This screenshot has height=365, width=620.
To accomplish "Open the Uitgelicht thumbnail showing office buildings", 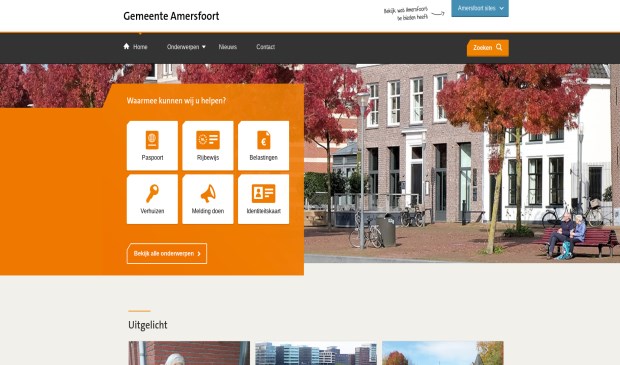I will pos(316,353).
